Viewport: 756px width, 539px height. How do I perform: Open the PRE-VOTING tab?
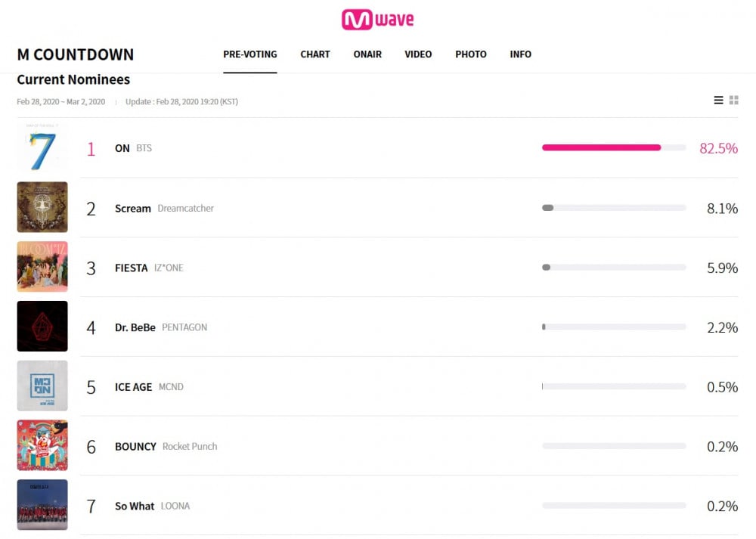tap(249, 54)
